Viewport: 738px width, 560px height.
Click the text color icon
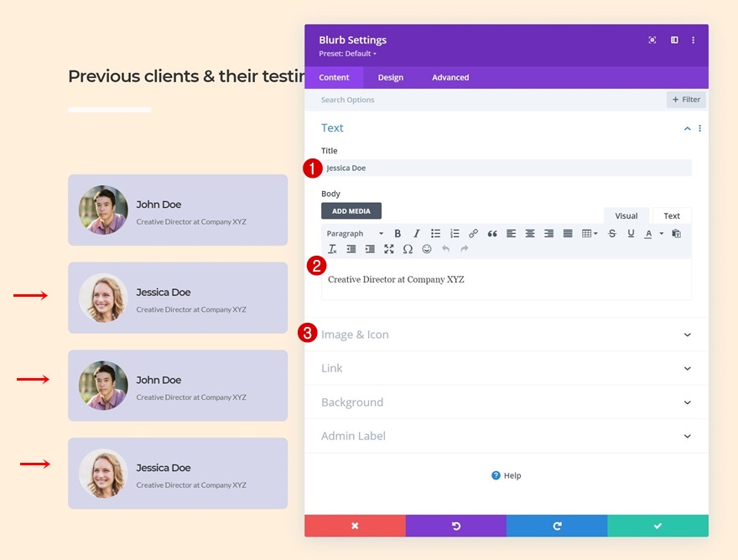(648, 233)
